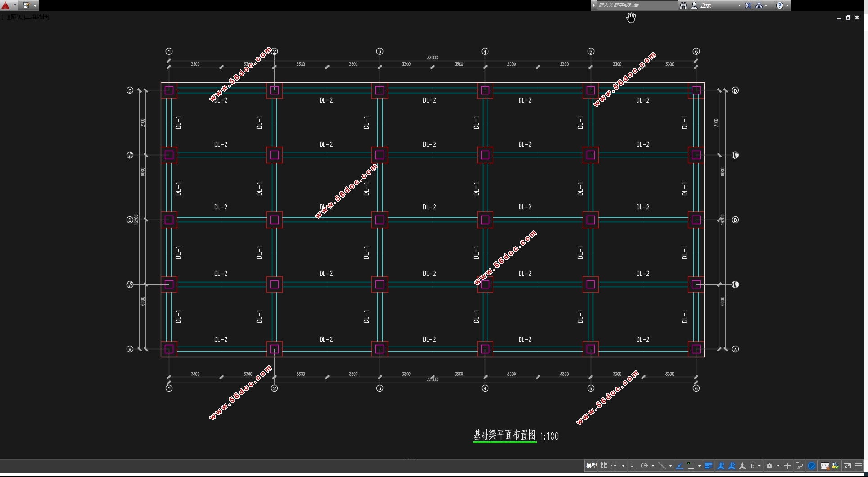
Task: Click the annotation monitor plus icon
Action: point(787,466)
